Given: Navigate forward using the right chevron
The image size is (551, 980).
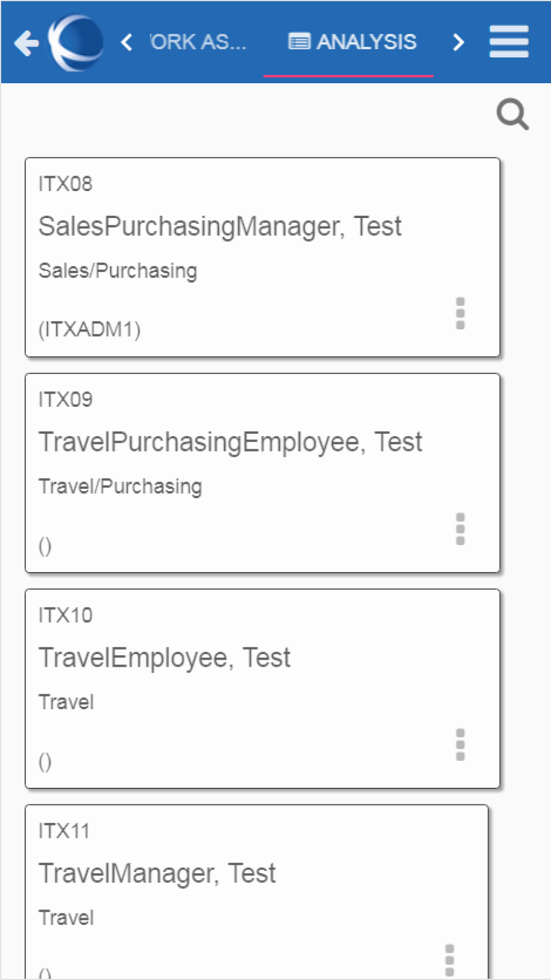Looking at the screenshot, I should tap(458, 42).
